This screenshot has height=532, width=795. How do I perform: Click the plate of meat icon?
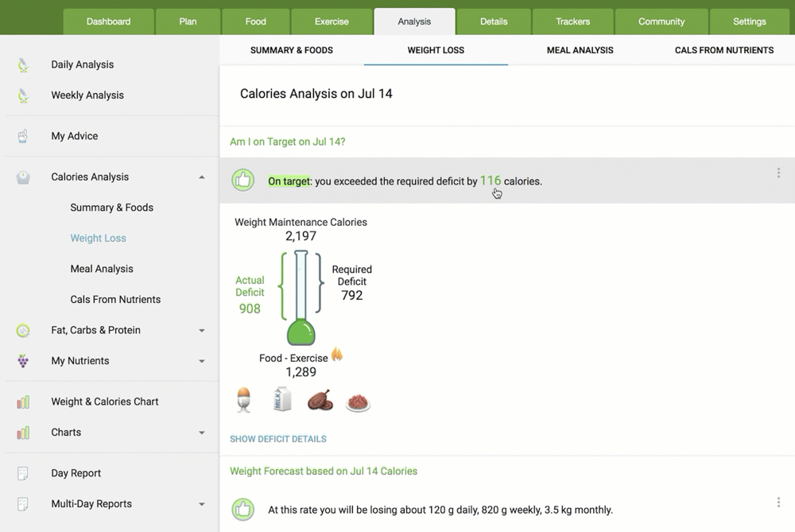click(359, 402)
